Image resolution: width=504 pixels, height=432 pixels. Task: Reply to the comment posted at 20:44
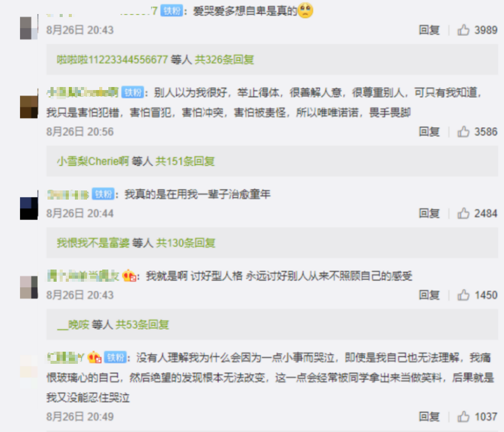429,214
